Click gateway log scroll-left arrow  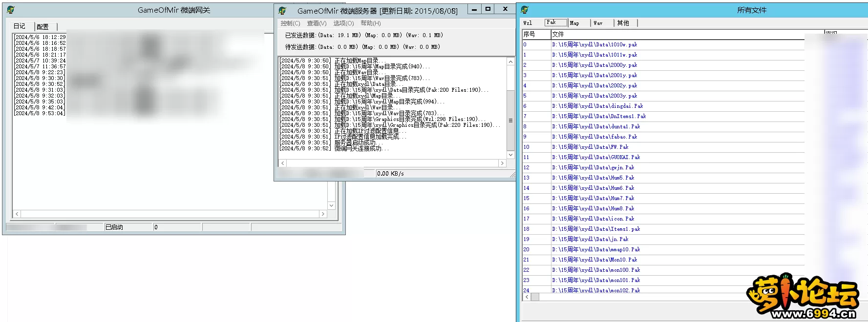click(17, 214)
